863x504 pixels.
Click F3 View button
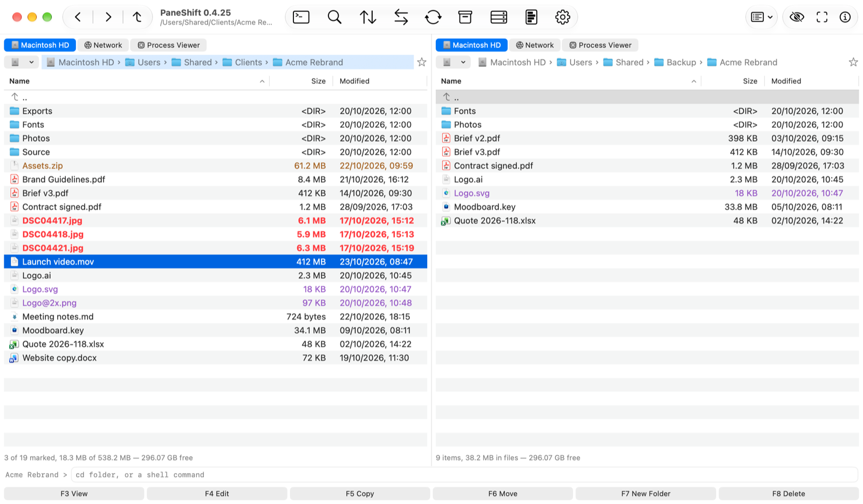74,494
